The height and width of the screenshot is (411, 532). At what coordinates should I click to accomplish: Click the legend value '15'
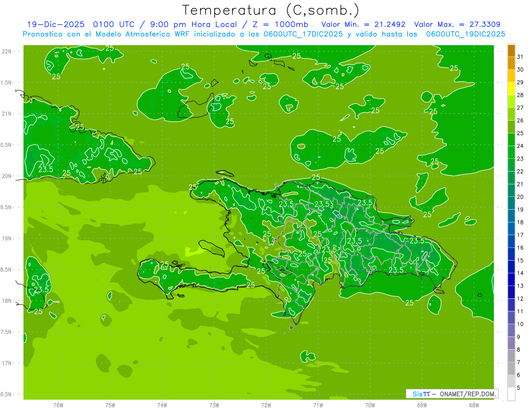point(520,260)
